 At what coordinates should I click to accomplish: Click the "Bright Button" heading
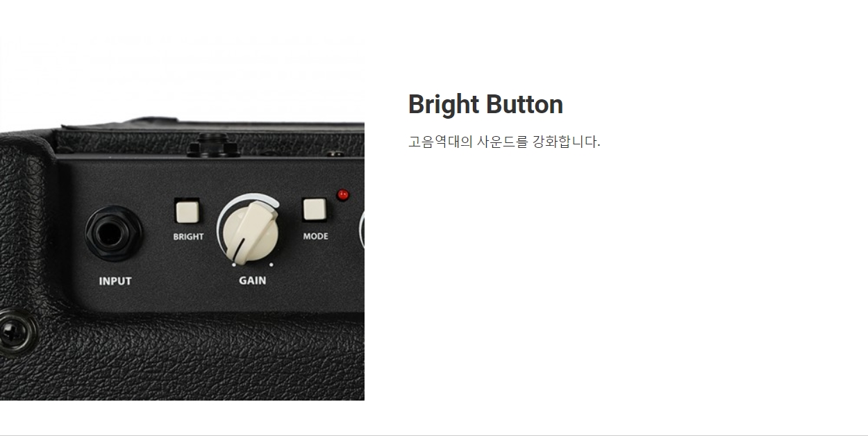pyautogui.click(x=485, y=104)
